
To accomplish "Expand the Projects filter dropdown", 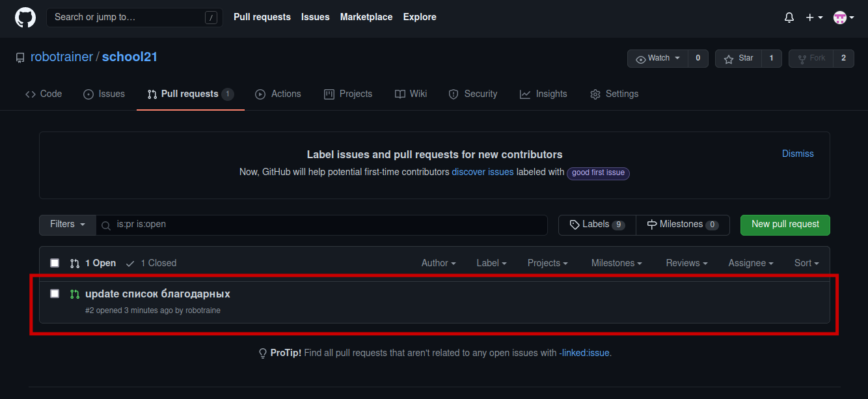I will tap(548, 263).
